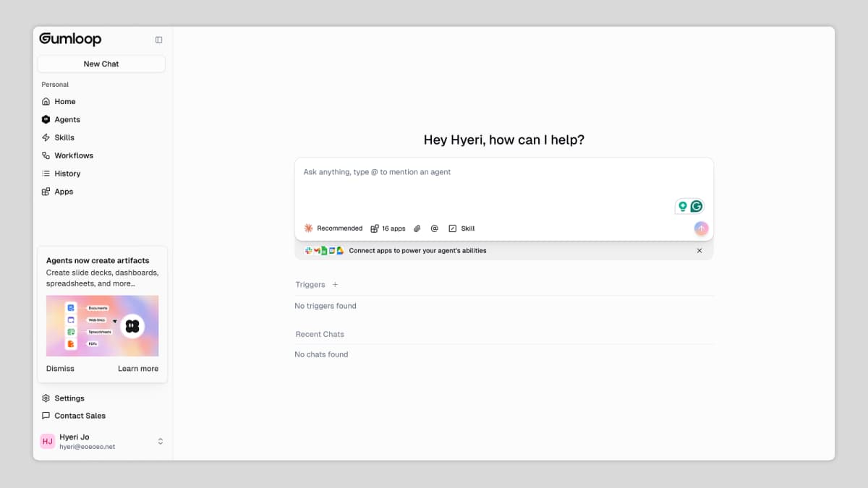Dismiss the artifacts announcement card
Screen dimensions: 868x488
pyautogui.click(x=60, y=369)
